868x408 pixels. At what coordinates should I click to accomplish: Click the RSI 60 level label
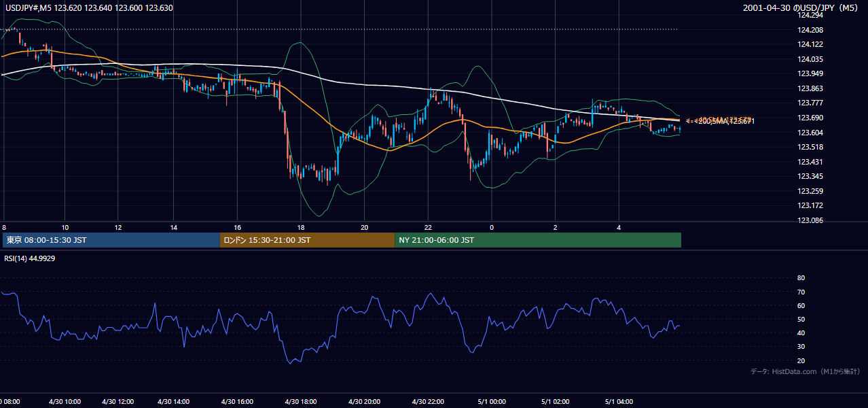(x=801, y=305)
